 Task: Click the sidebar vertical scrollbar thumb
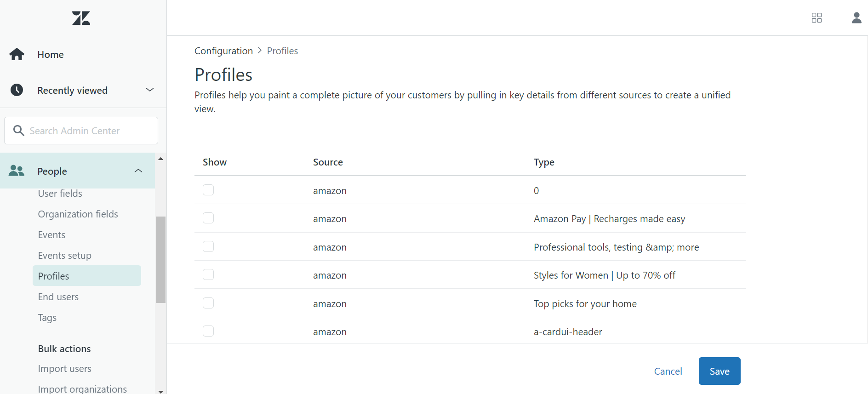pos(160,260)
